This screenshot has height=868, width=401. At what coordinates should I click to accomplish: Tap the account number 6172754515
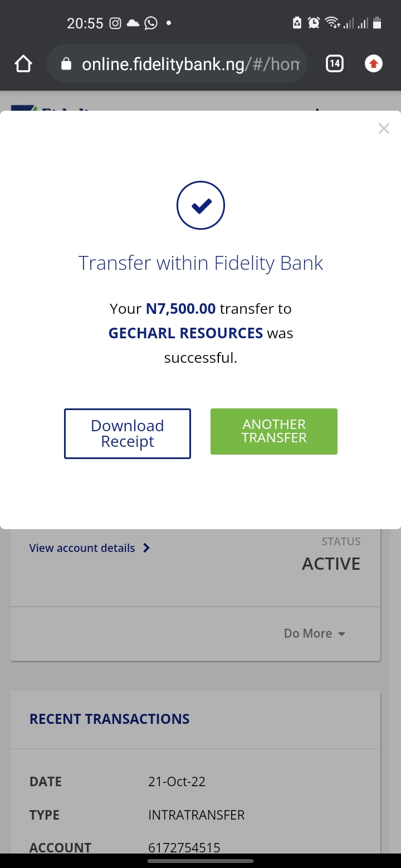(184, 847)
